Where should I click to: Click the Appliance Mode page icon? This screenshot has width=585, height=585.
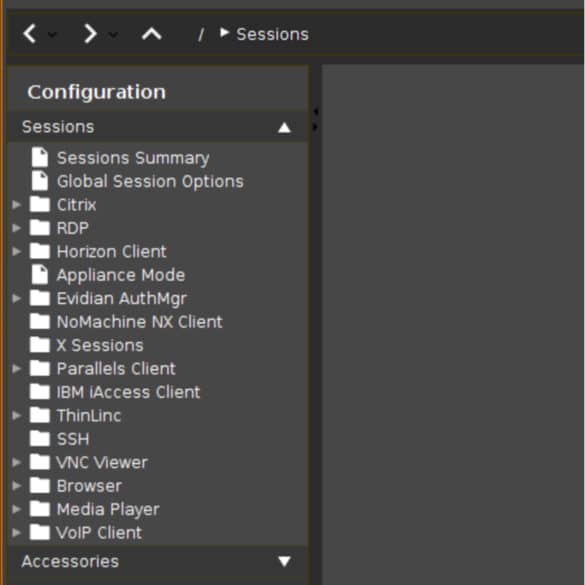click(x=40, y=275)
